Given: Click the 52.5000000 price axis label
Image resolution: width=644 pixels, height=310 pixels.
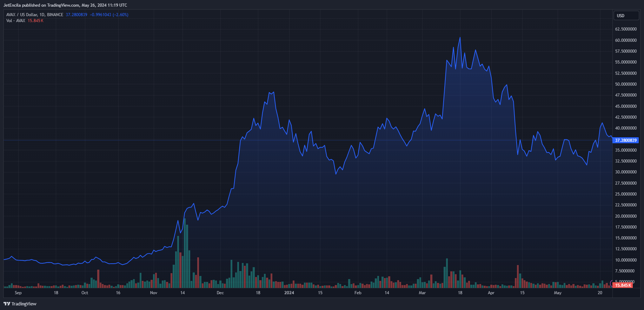Looking at the screenshot, I should point(626,73).
